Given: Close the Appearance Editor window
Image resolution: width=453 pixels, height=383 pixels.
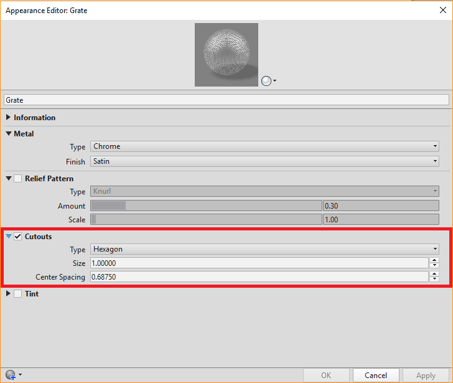Looking at the screenshot, I should (443, 10).
